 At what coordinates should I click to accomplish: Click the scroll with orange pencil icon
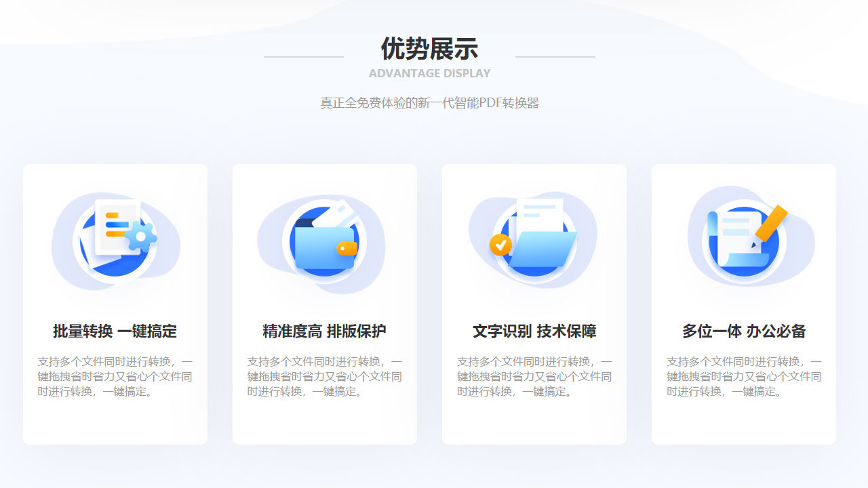click(x=744, y=237)
